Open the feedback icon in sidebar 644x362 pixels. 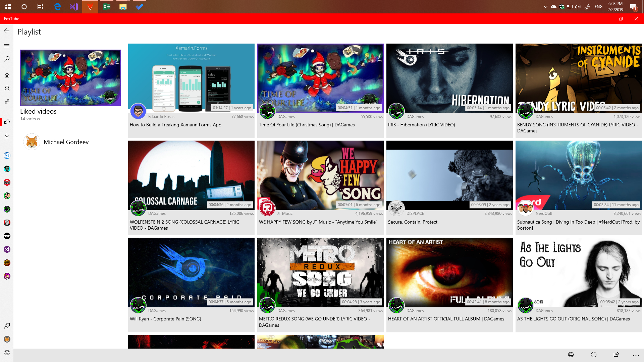pyautogui.click(x=7, y=326)
